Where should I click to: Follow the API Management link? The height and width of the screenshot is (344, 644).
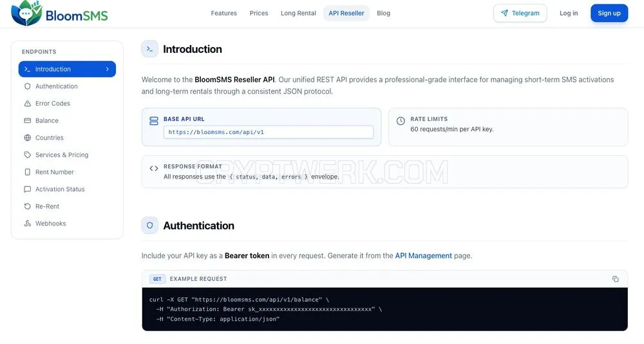pyautogui.click(x=424, y=256)
